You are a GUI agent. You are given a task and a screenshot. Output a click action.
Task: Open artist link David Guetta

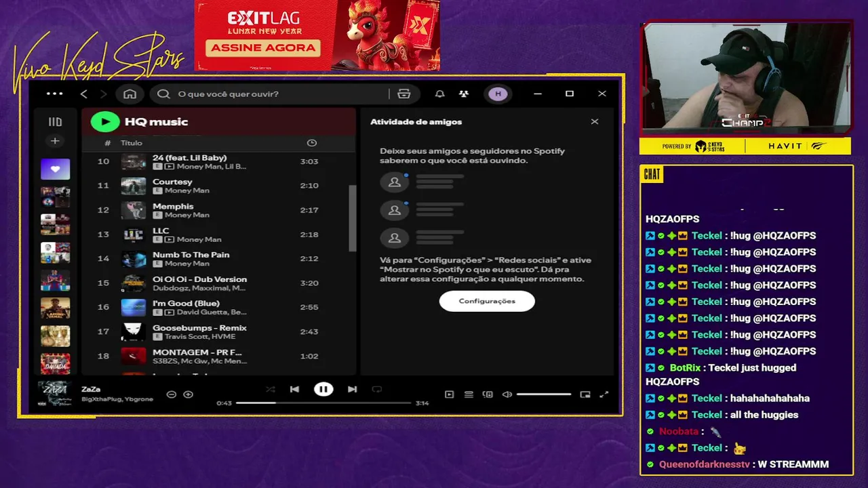202,312
